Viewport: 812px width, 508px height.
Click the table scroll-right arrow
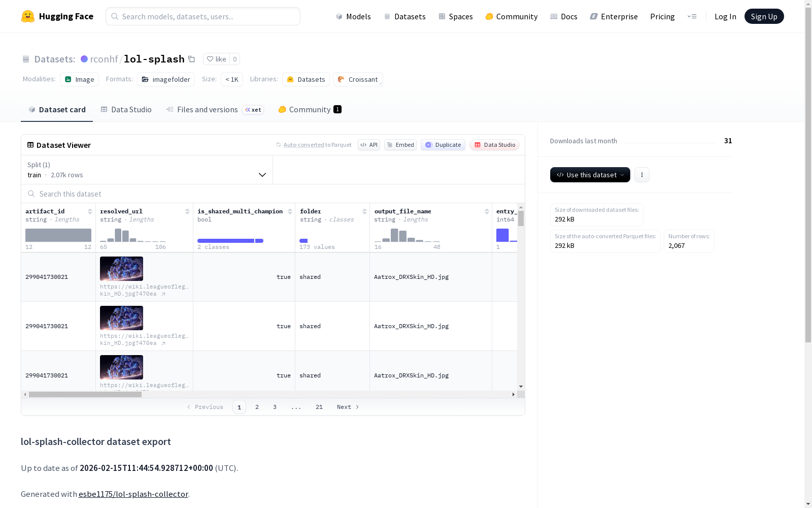(514, 394)
